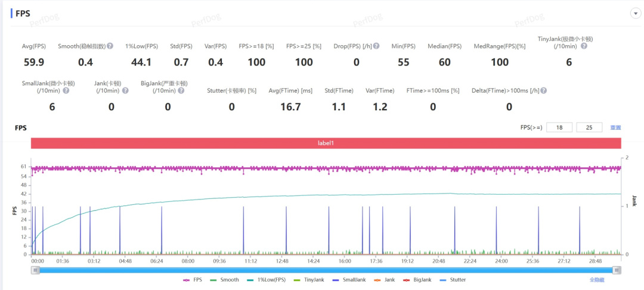
Task: Click the 14:24 tick on the time axis
Action: tap(313, 261)
